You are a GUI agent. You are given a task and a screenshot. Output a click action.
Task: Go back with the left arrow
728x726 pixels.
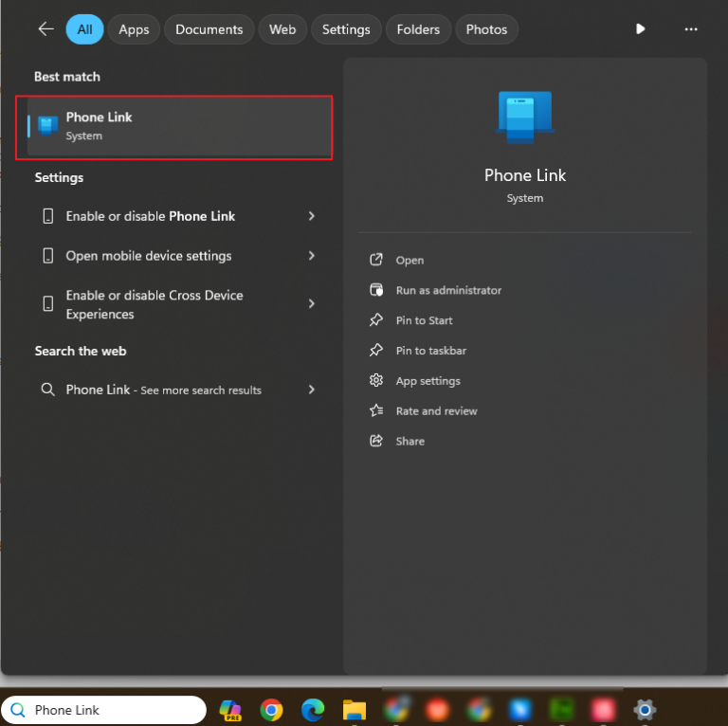click(x=45, y=29)
